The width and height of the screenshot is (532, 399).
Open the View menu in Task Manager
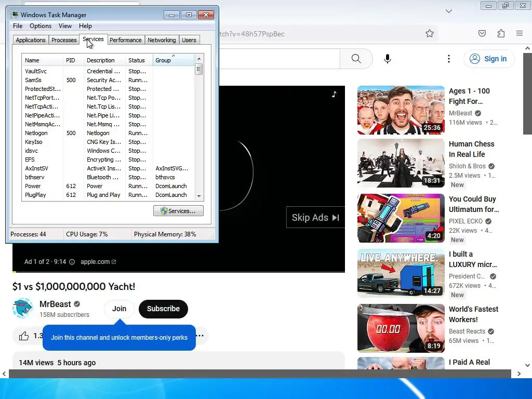click(x=65, y=26)
